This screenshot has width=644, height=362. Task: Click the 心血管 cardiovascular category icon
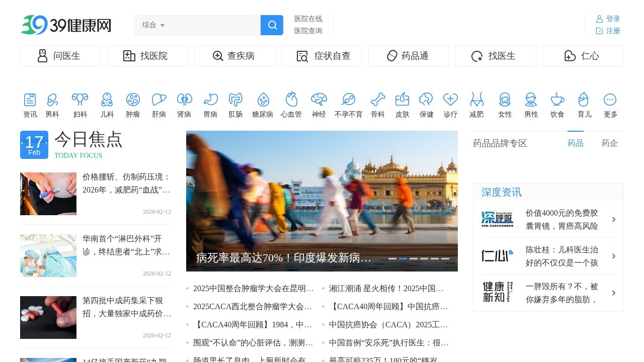pyautogui.click(x=292, y=99)
